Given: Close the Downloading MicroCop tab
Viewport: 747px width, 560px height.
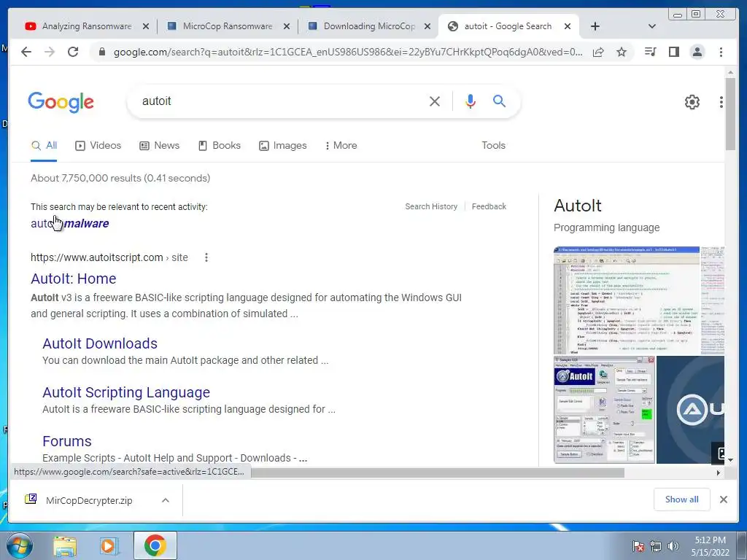Looking at the screenshot, I should click(x=427, y=26).
